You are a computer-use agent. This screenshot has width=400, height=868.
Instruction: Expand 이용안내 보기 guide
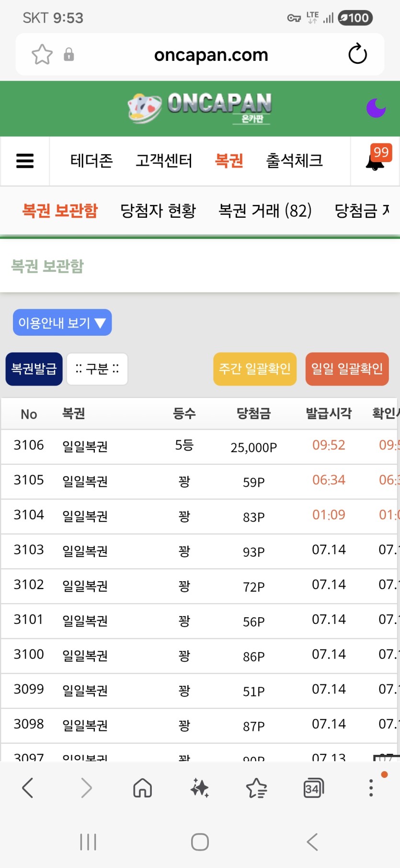coord(62,322)
